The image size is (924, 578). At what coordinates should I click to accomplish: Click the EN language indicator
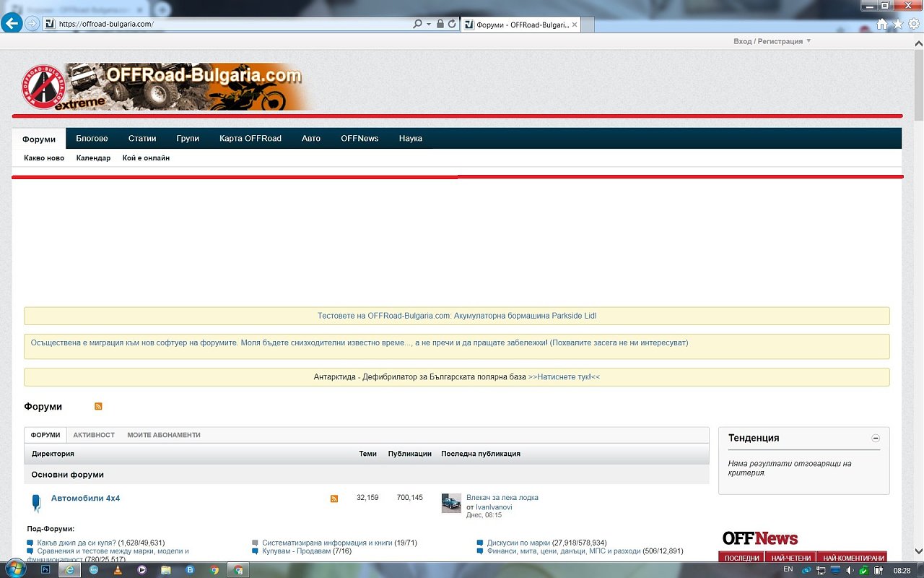(x=788, y=569)
